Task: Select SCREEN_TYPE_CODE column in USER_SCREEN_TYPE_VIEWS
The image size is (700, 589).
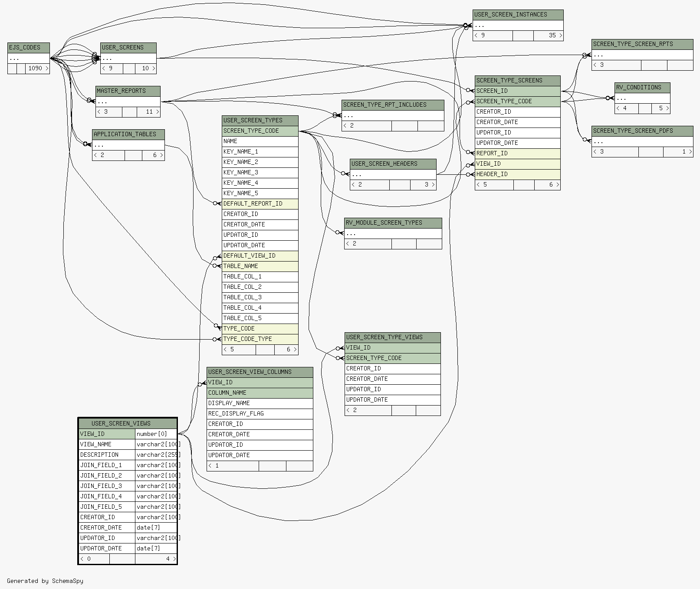Action: pos(393,358)
